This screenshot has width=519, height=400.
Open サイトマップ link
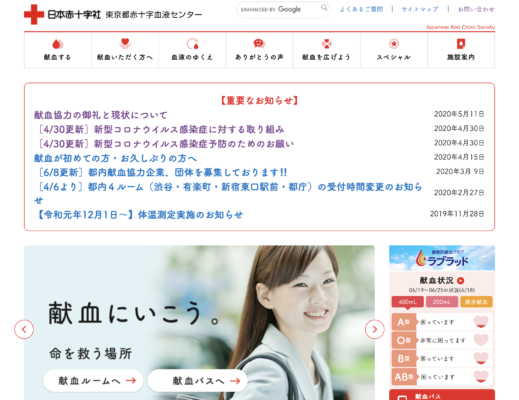[420, 9]
